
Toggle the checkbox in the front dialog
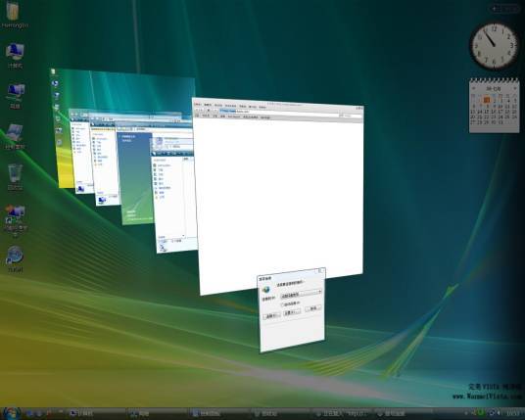pyautogui.click(x=282, y=304)
